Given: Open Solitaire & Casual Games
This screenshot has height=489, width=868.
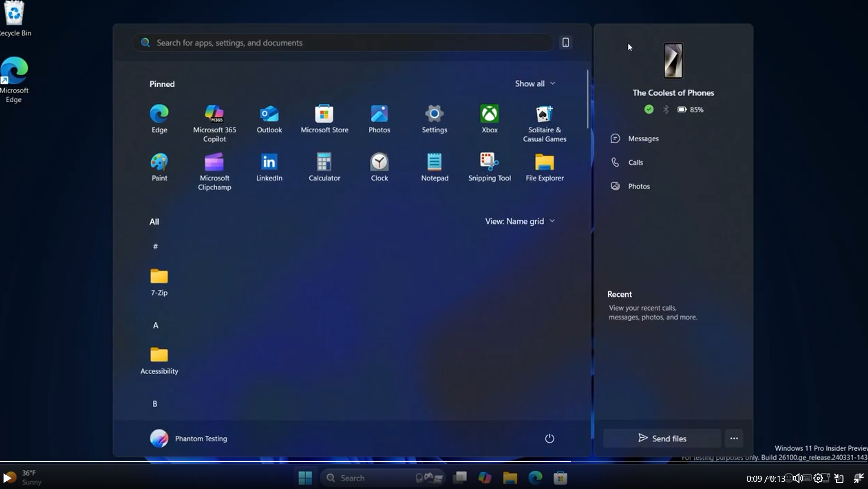Looking at the screenshot, I should [544, 123].
